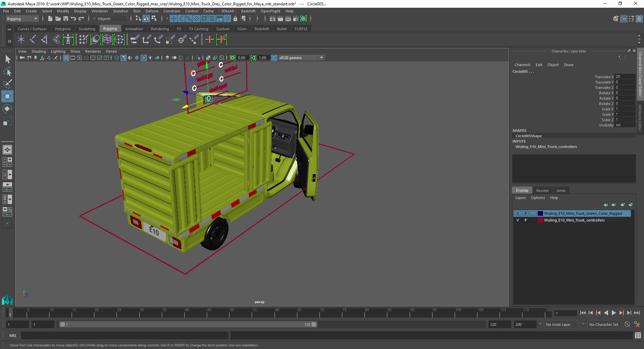The image size is (644, 349).
Task: Open the sRGB gamma view transform dropdown
Action: click(321, 58)
